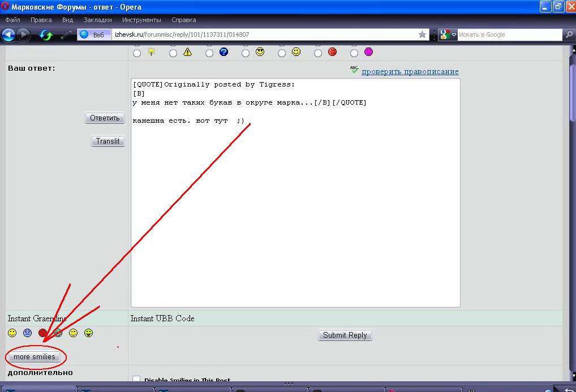Viewport: 576px width, 392px height.
Task: Open the Инструменты menu
Action: (141, 20)
